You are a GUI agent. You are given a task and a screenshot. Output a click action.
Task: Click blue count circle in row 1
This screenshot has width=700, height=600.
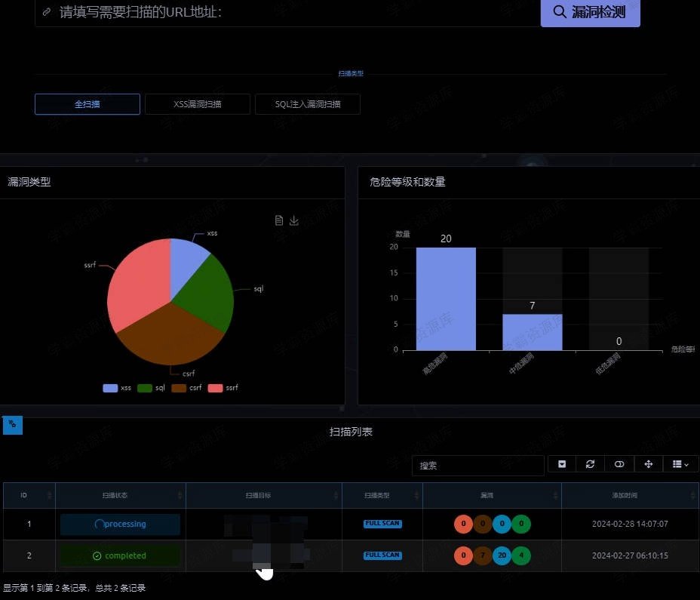502,524
